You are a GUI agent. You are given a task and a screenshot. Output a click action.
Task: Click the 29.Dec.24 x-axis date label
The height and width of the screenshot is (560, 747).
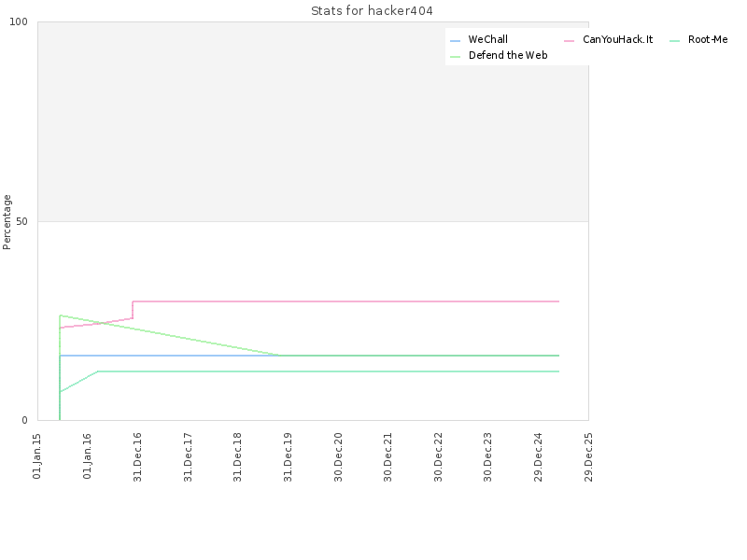[539, 457]
